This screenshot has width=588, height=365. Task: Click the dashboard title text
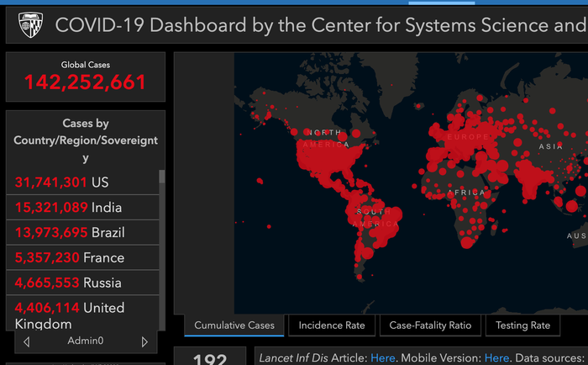pyautogui.click(x=321, y=25)
